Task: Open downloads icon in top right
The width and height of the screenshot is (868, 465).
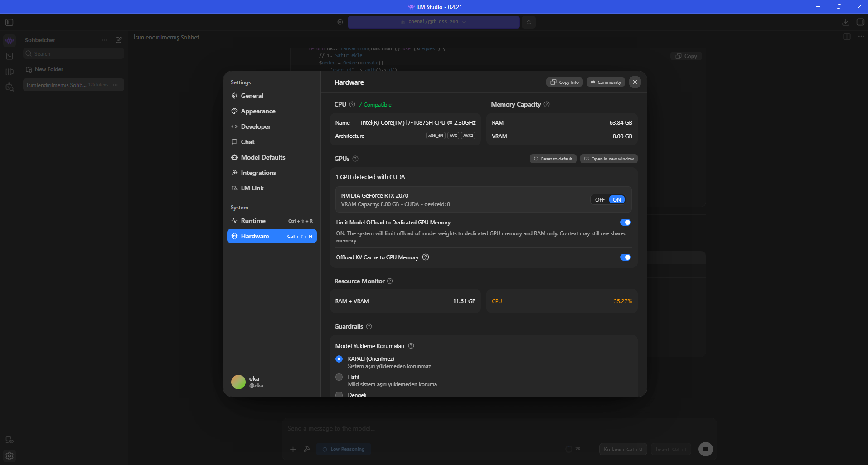Action: point(846,22)
